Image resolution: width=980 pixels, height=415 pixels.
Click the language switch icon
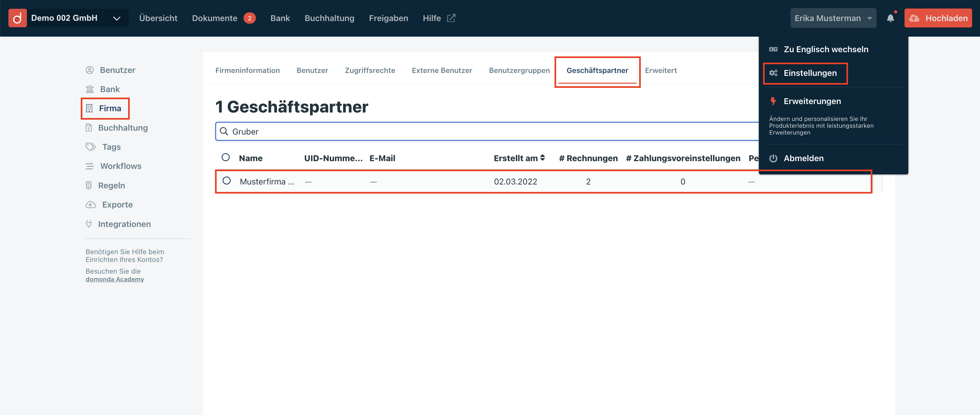pyautogui.click(x=773, y=49)
